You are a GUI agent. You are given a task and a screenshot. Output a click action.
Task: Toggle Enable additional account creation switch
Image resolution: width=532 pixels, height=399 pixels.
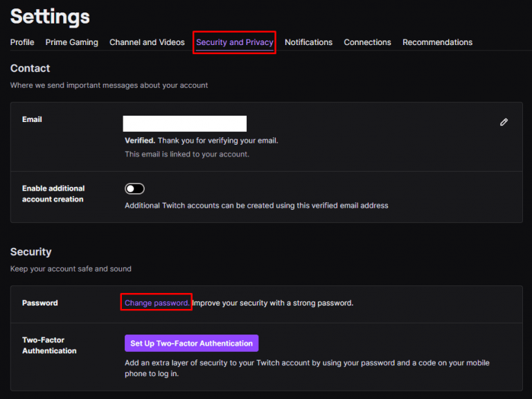coord(134,188)
